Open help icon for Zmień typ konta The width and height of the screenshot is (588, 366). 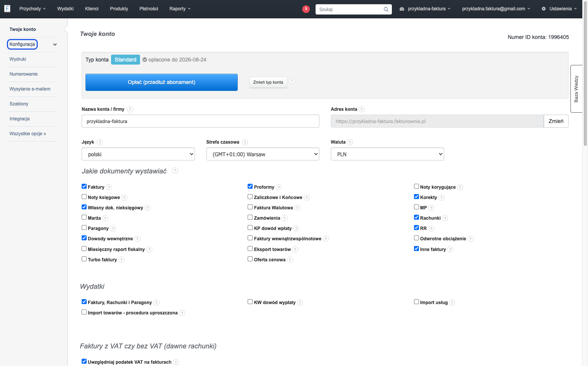tap(292, 81)
